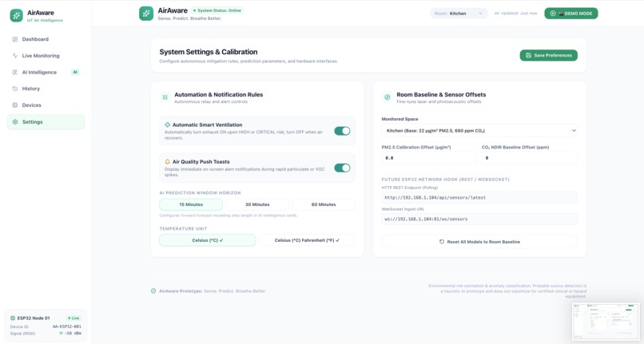644x344 pixels.
Task: Click the WiFi signal icon near -58 dBm
Action: (x=62, y=334)
